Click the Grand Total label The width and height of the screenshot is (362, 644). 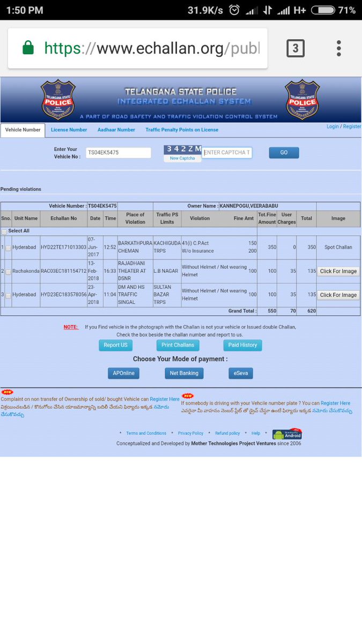click(242, 311)
